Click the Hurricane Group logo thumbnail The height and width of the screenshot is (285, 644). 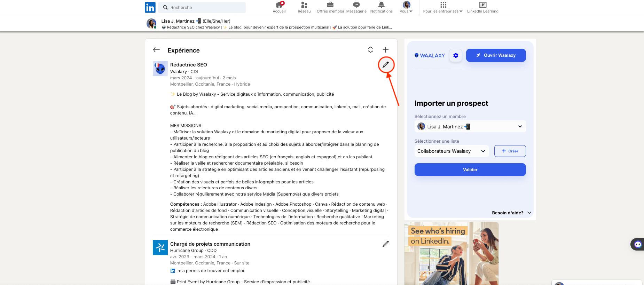(x=160, y=247)
